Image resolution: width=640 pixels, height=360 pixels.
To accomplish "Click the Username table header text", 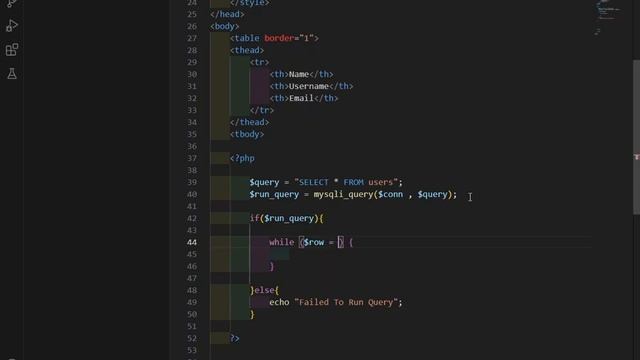I will click(309, 86).
